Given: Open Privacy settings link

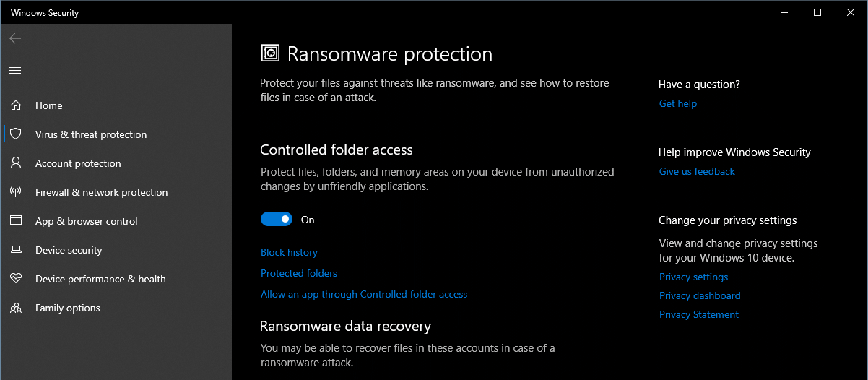Looking at the screenshot, I should pyautogui.click(x=693, y=277).
